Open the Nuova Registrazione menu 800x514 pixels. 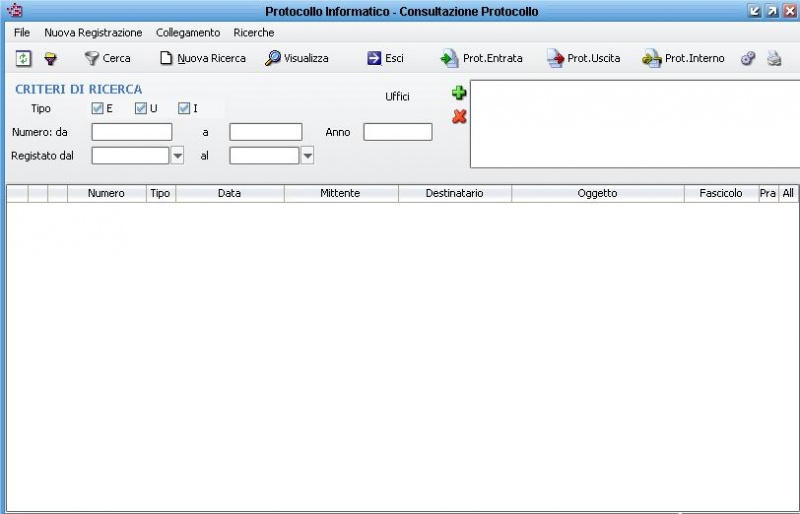(93, 33)
